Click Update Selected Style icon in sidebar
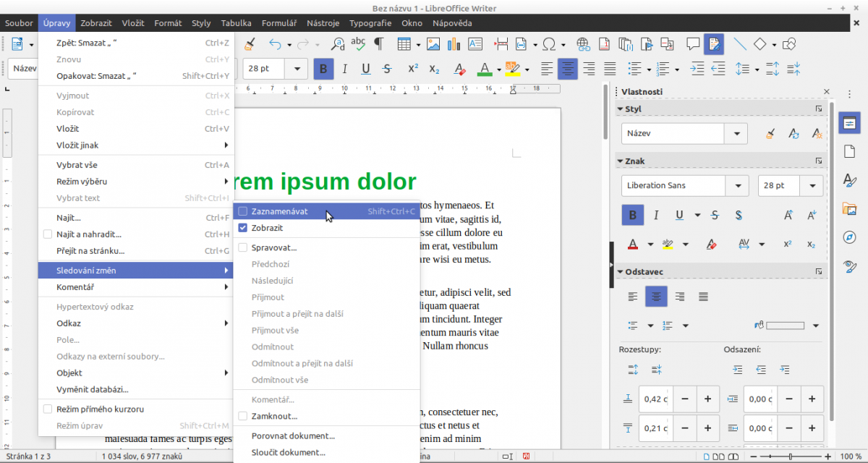Viewport: 868px width, 463px height. [793, 134]
